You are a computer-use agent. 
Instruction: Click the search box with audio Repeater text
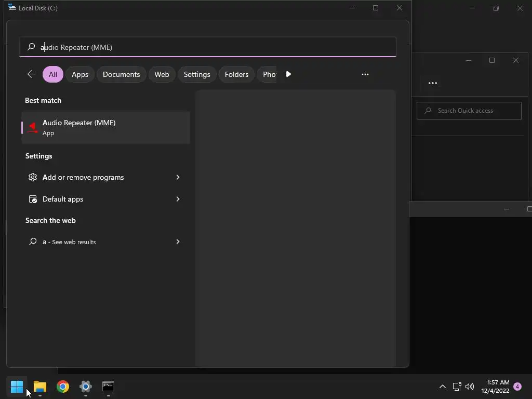[x=208, y=47]
